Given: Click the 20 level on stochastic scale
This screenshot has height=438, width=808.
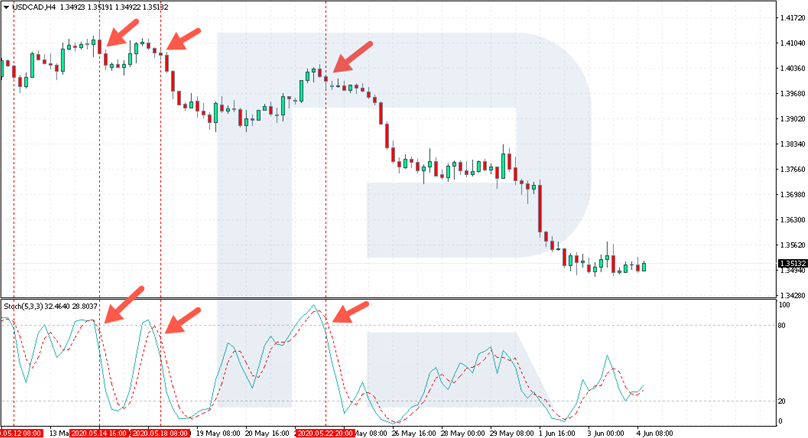Looking at the screenshot, I should (782, 401).
